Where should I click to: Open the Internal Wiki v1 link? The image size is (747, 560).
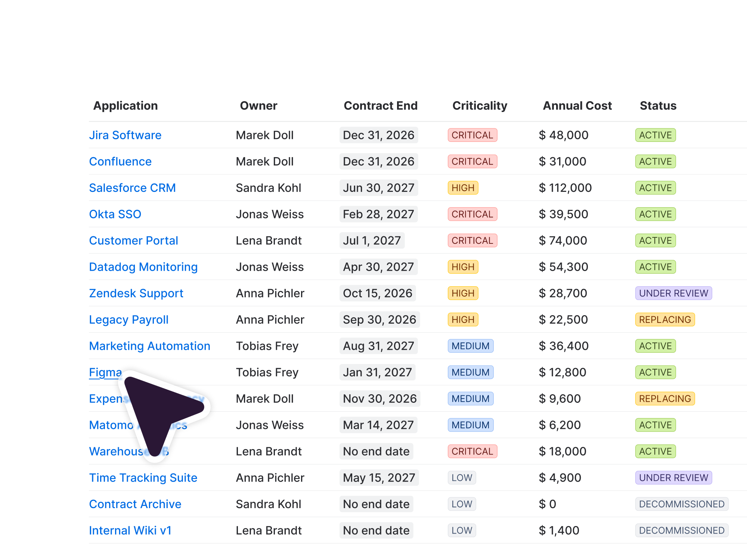(130, 531)
